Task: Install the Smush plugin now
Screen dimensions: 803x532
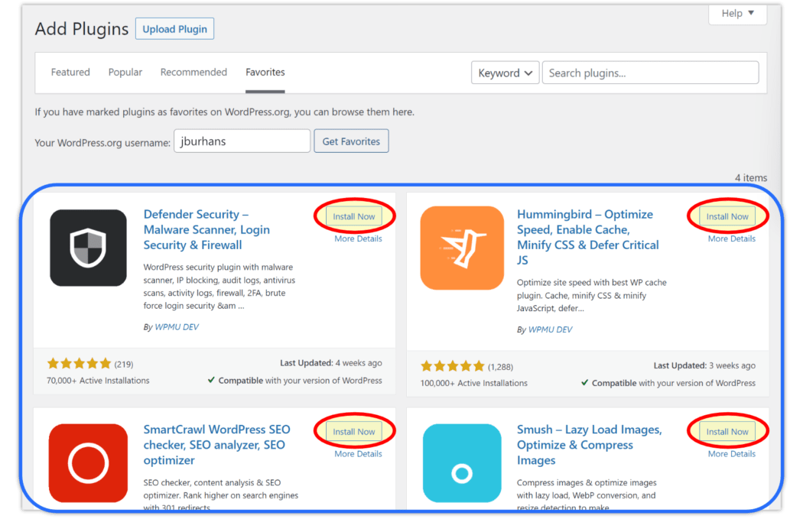Action: (727, 432)
